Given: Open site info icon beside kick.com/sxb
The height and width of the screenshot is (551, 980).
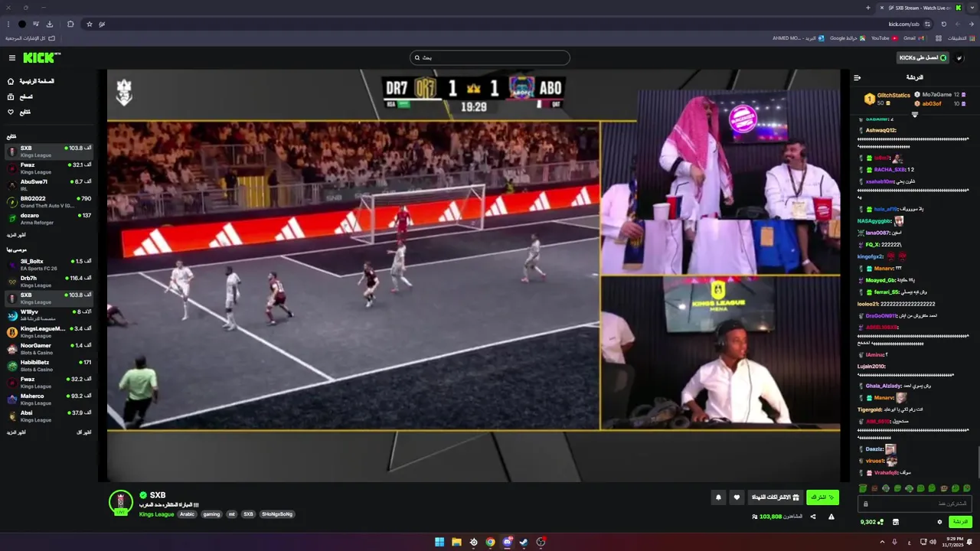Looking at the screenshot, I should (x=929, y=24).
